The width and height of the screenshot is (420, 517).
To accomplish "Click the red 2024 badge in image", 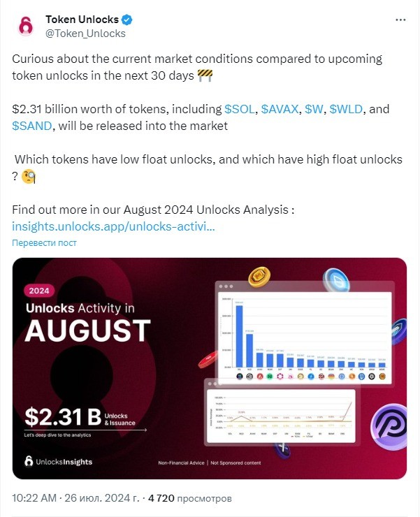I will [x=39, y=291].
